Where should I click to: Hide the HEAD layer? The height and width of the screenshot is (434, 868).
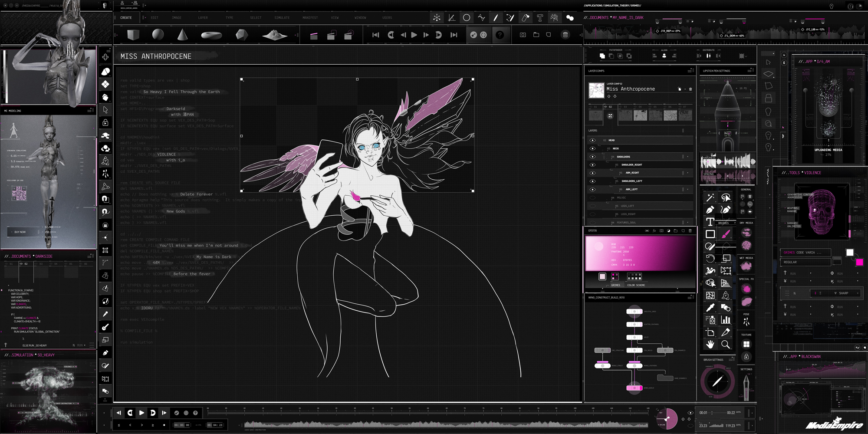click(x=592, y=140)
